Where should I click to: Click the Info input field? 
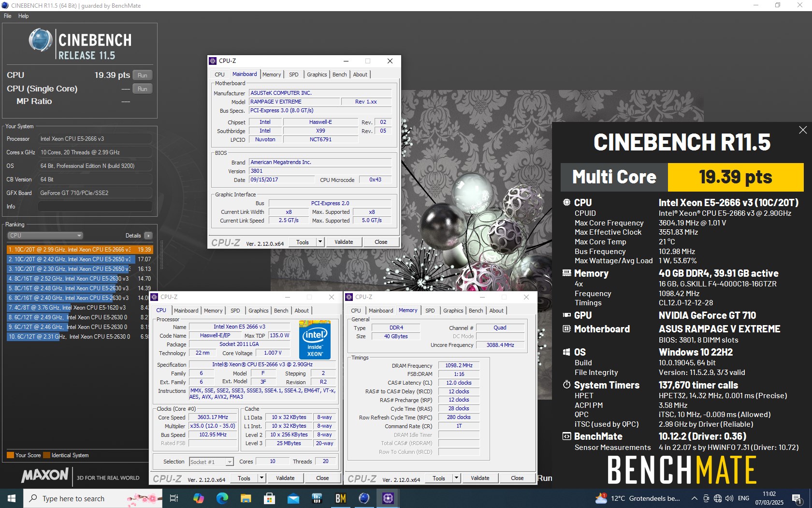95,207
